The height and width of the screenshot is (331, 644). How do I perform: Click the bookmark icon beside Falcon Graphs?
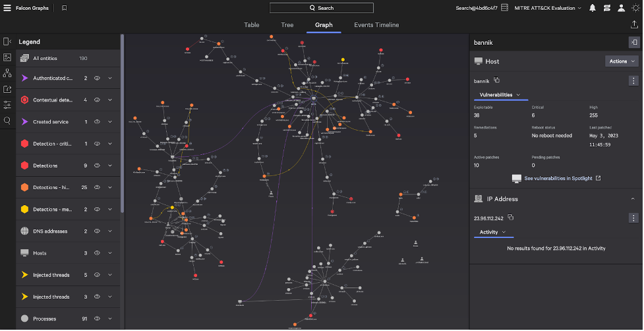[x=64, y=8]
